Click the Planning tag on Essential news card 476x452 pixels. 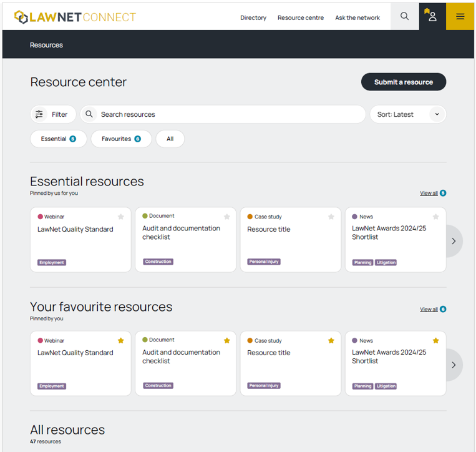point(362,262)
